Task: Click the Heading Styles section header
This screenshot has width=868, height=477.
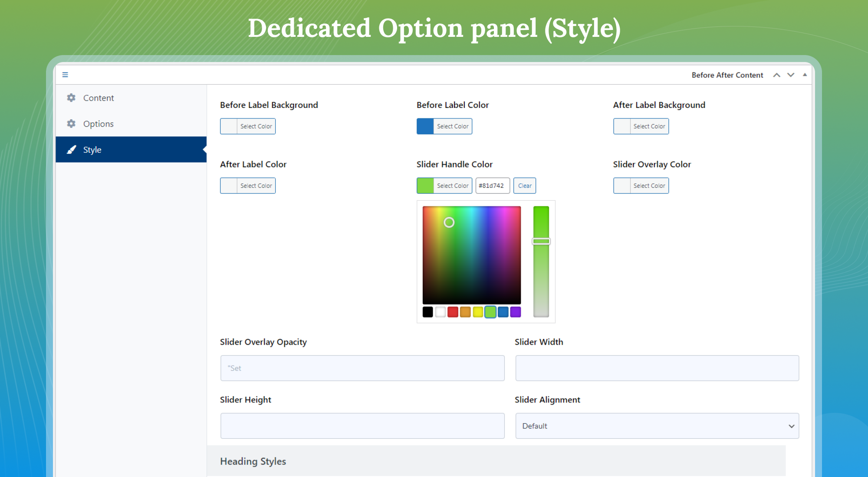Action: click(x=496, y=461)
